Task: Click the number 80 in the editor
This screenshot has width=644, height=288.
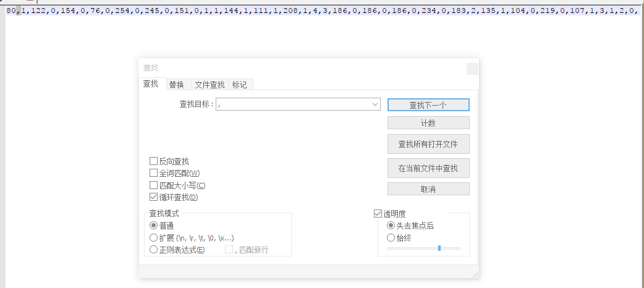Action: point(11,11)
